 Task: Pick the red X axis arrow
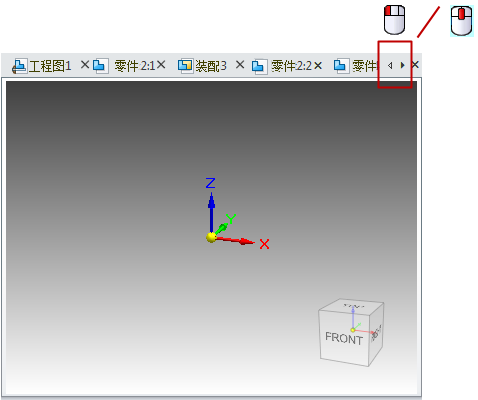(235, 240)
